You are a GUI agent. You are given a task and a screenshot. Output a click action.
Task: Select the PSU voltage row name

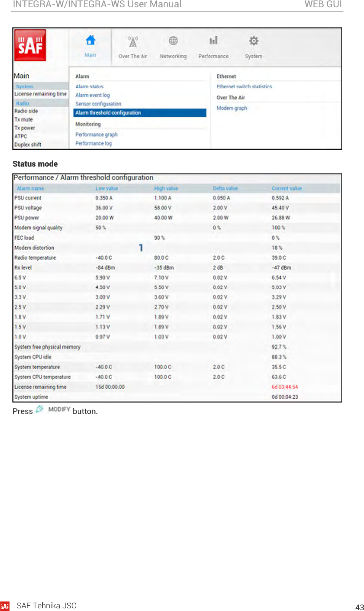tap(28, 208)
